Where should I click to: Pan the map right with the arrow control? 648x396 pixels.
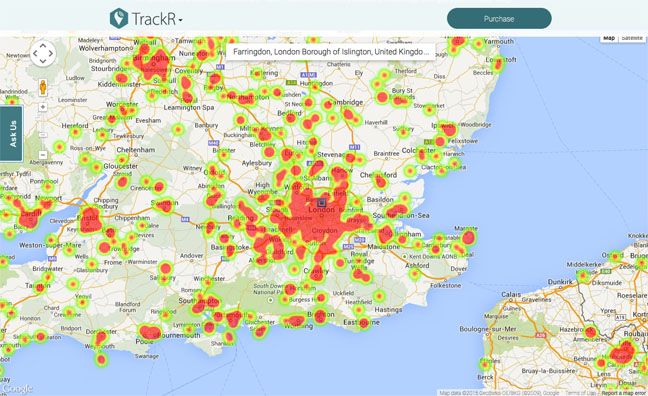click(x=51, y=53)
